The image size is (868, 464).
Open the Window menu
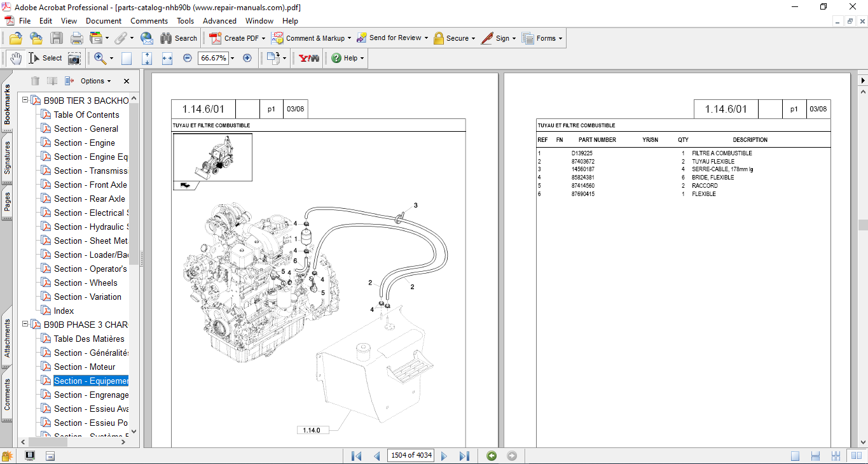(259, 21)
